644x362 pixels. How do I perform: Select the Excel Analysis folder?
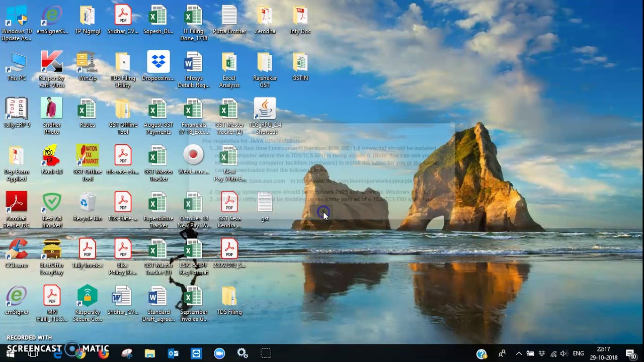[229, 69]
